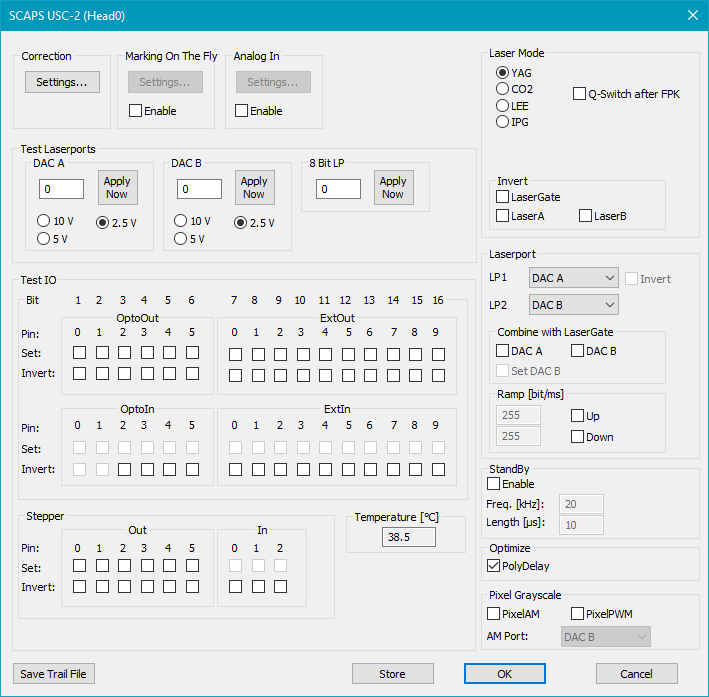
Task: Click the DAC B value field
Action: 199,189
